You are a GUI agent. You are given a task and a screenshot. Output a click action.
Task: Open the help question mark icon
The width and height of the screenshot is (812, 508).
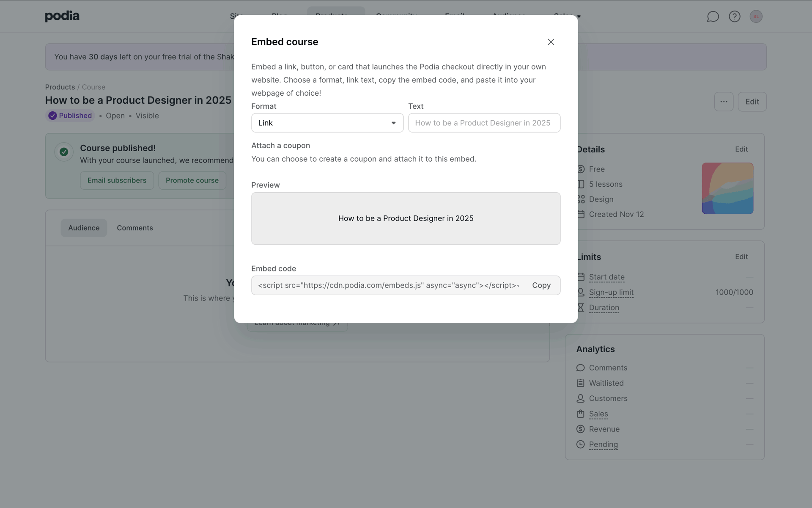click(x=735, y=17)
